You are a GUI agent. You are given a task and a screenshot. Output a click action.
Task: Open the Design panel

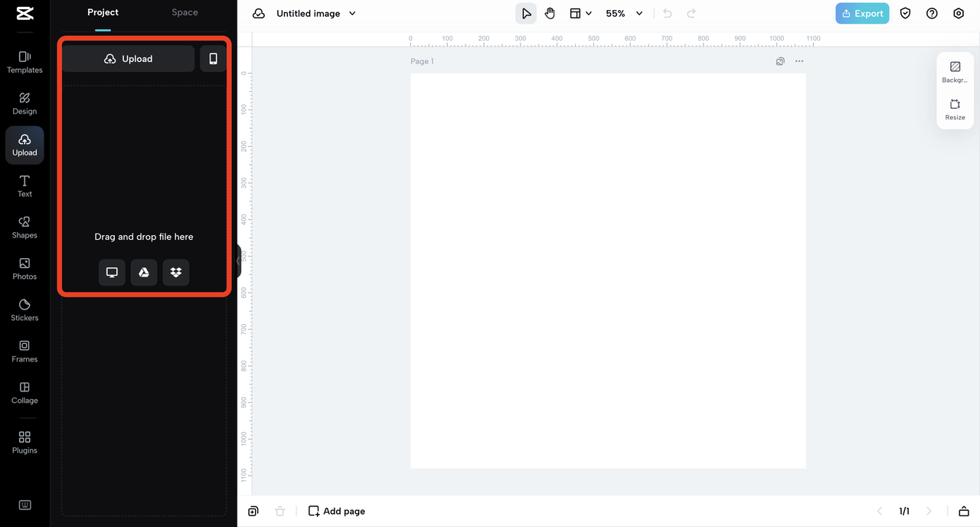point(24,103)
